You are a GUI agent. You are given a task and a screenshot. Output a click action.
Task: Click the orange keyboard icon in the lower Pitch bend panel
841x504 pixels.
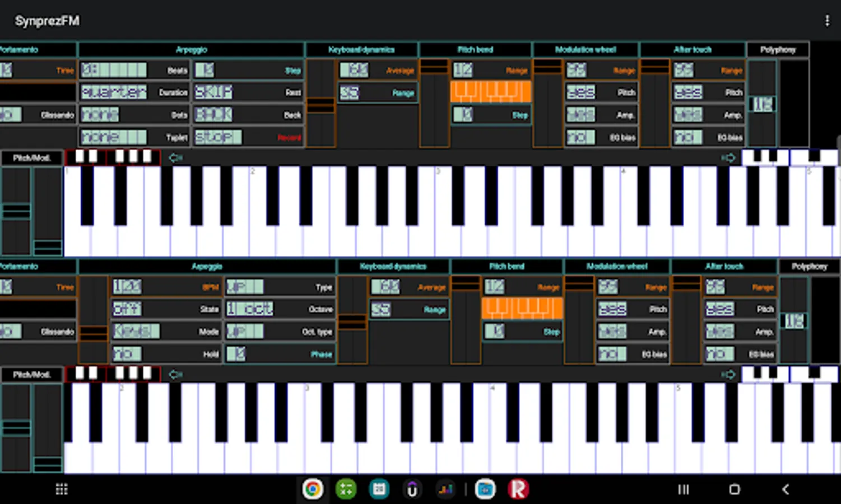(x=522, y=309)
